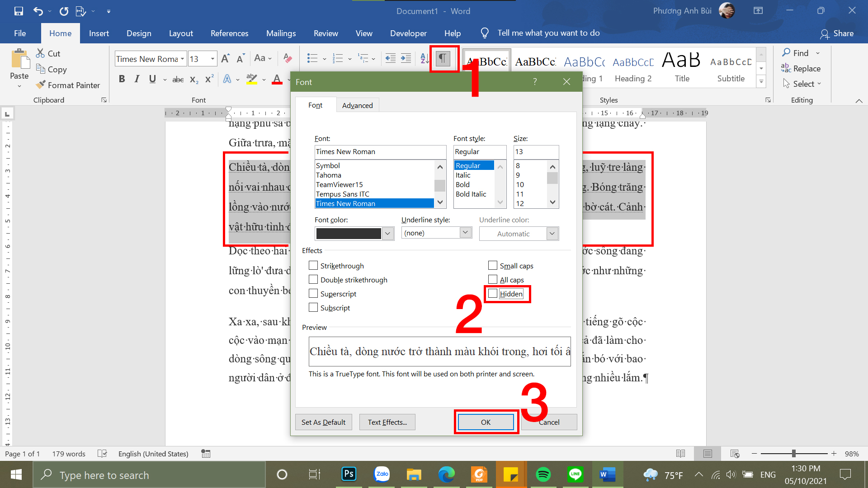This screenshot has height=488, width=868.
Task: Click the Save icon in Quick Access toolbar
Action: coord(19,11)
